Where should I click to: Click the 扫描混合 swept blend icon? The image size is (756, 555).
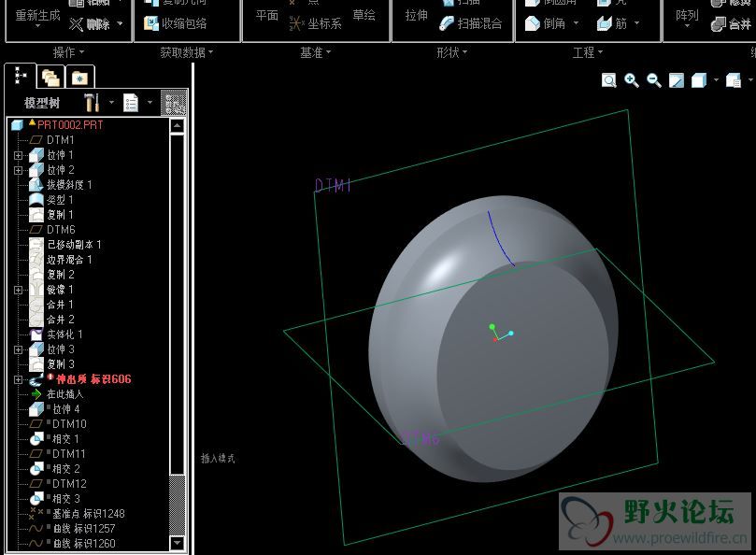(x=447, y=23)
